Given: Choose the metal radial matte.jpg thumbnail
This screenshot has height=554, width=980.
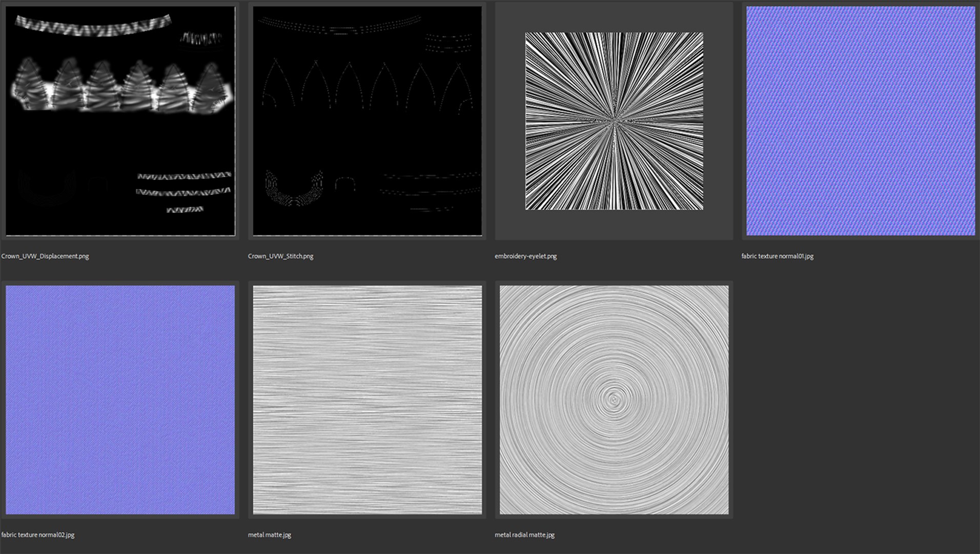Looking at the screenshot, I should coord(614,400).
